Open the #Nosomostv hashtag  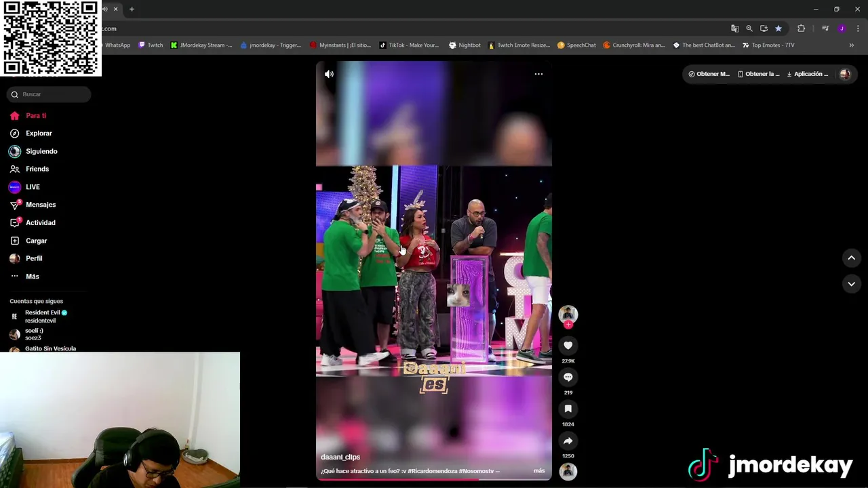click(x=477, y=471)
